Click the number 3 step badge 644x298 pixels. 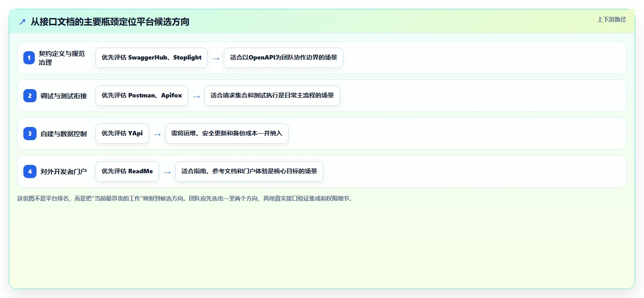[30, 134]
